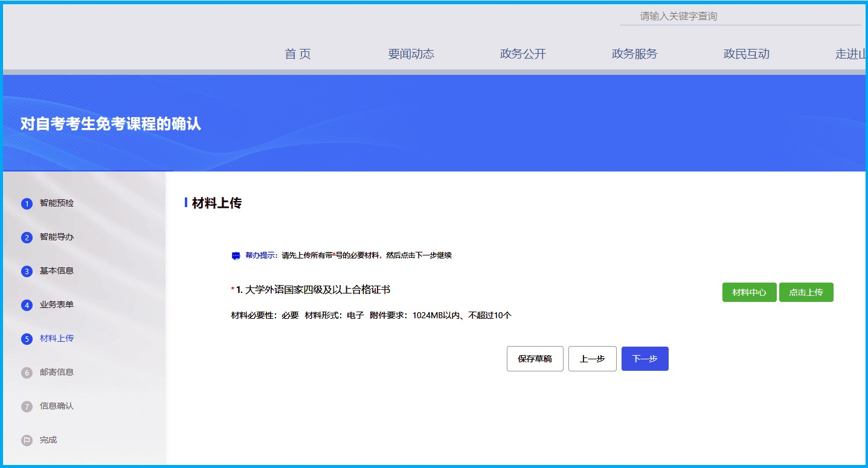868x468 pixels.
Task: Click the 业务表单 step icon
Action: coord(27,305)
